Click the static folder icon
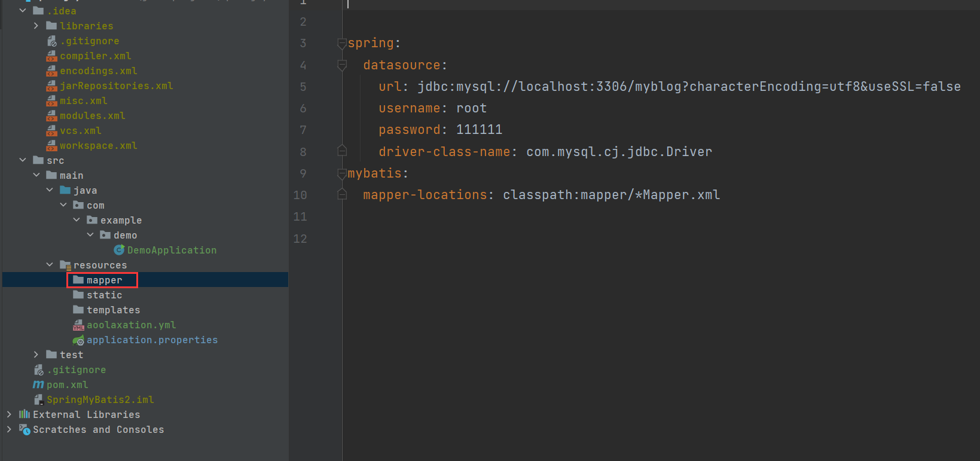The width and height of the screenshot is (980, 461). [x=78, y=295]
